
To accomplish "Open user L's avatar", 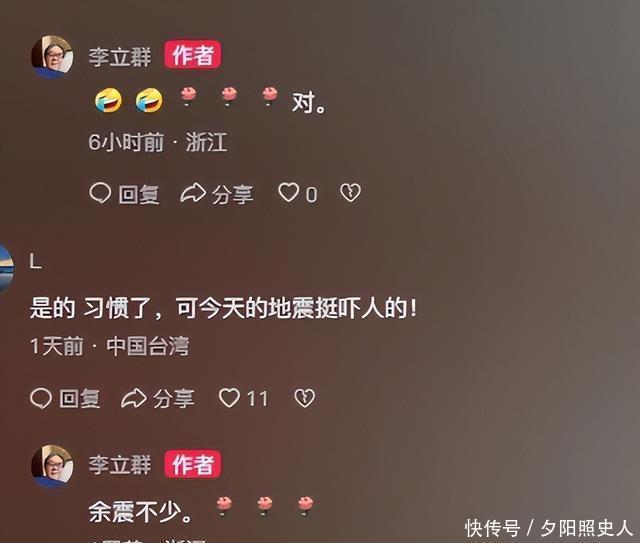I will [x=5, y=268].
